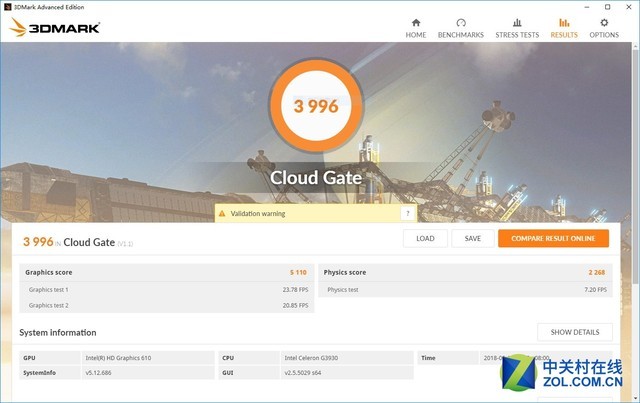The width and height of the screenshot is (640, 403).
Task: Click Intel Celeron G3930 CPU value
Action: click(311, 358)
